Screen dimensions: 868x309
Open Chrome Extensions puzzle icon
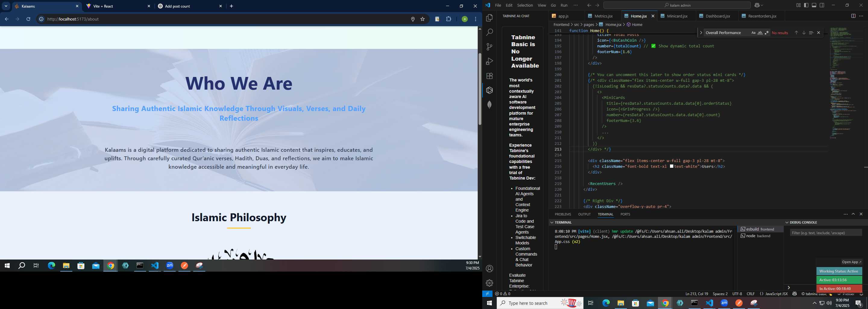pyautogui.click(x=448, y=19)
